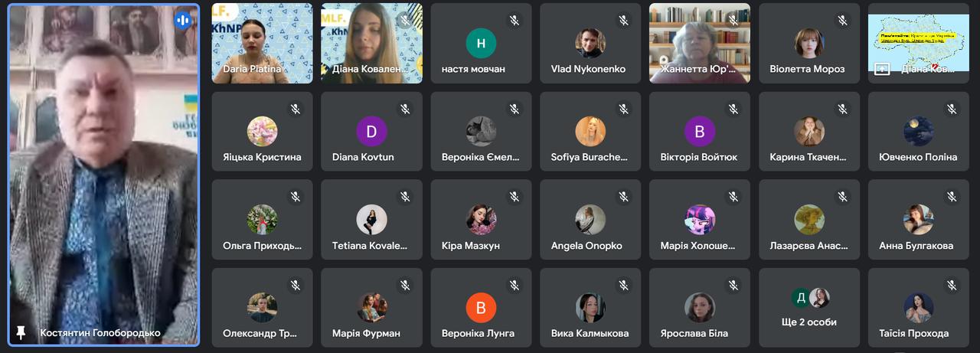The width and height of the screenshot is (980, 353).
Task: Open Жаннетта's bookshelf video tile
Action: (700, 44)
